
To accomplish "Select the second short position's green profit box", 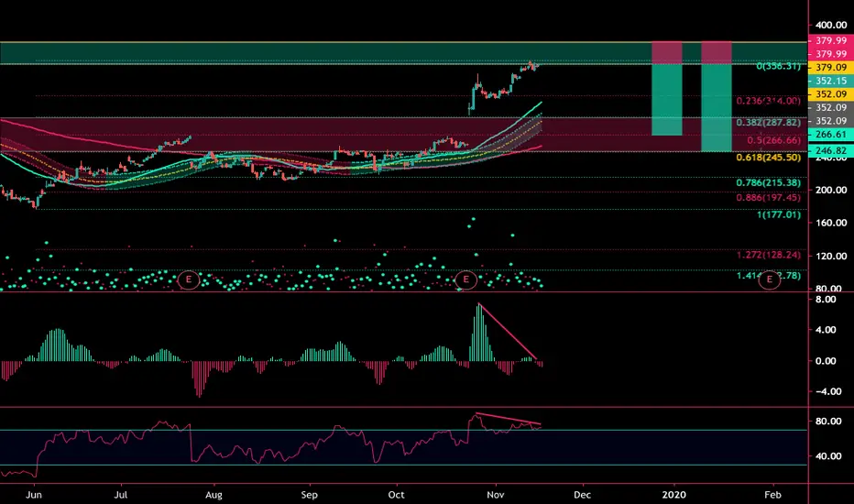I will [717, 108].
